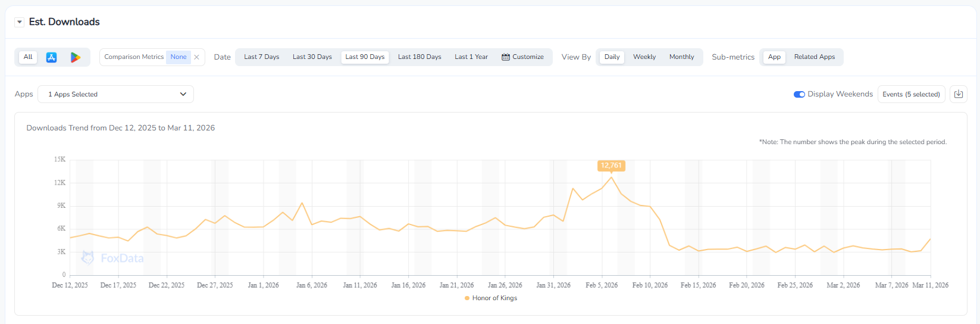Viewport: 980px width, 324px height.
Task: Toggle the Display Weekends switch
Action: coord(799,94)
